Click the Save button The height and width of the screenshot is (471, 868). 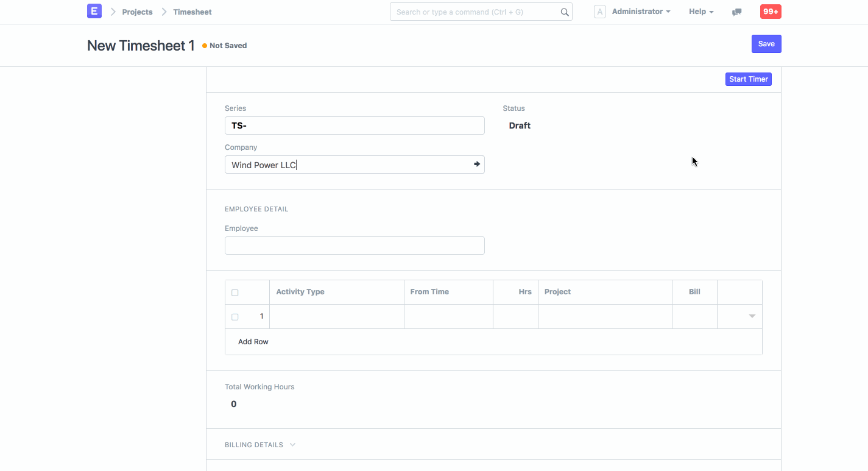pos(766,44)
